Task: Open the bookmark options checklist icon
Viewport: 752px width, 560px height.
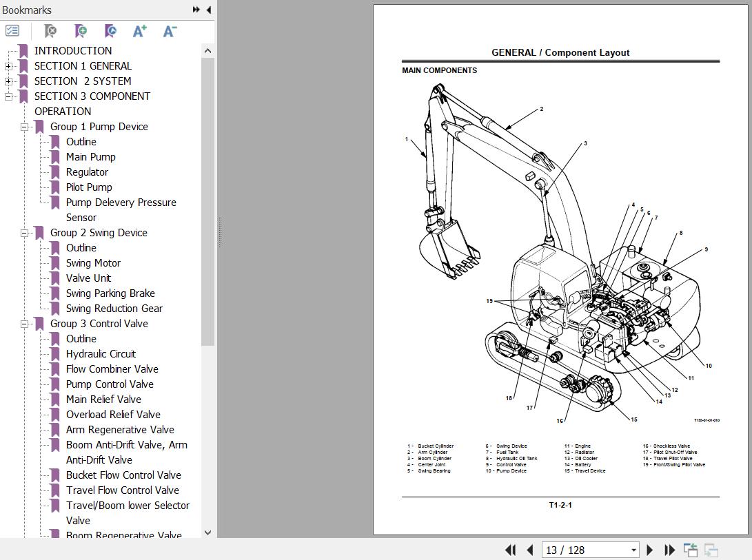Action: point(12,31)
